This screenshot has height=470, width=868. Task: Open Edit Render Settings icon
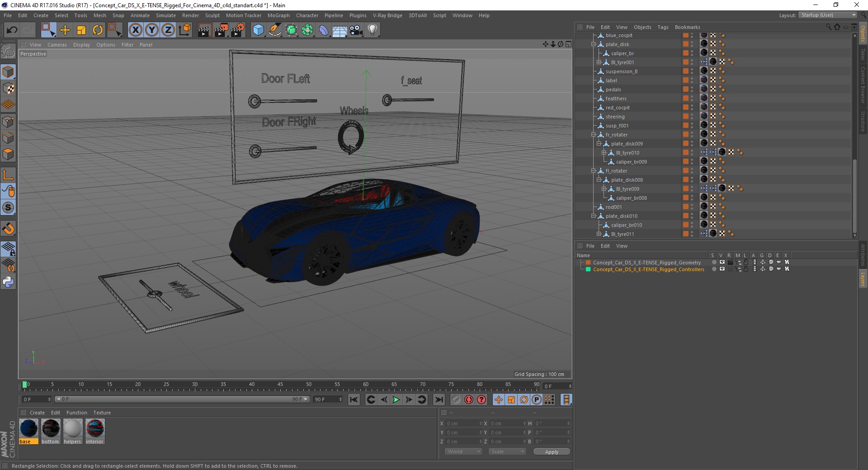click(x=237, y=30)
